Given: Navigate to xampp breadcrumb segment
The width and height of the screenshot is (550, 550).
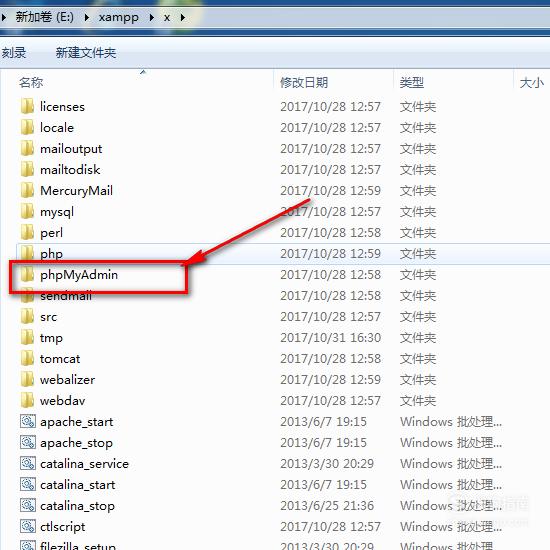Looking at the screenshot, I should tap(119, 17).
